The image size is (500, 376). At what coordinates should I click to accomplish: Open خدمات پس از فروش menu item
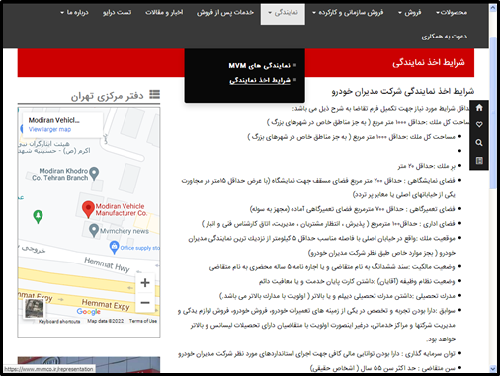[x=225, y=13]
